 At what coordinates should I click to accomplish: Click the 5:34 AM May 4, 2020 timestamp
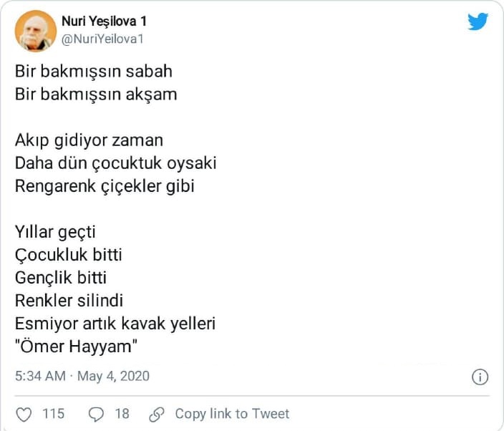(82, 376)
